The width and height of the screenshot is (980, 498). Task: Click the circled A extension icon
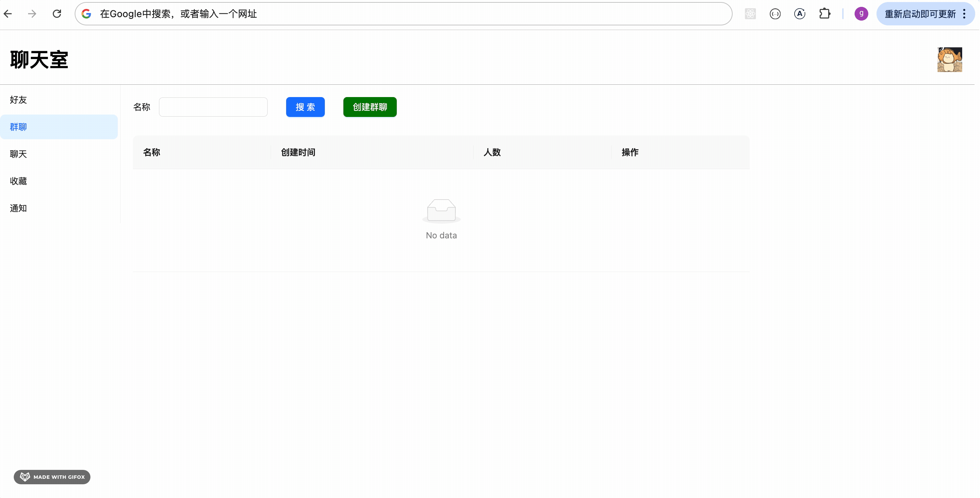pos(800,14)
